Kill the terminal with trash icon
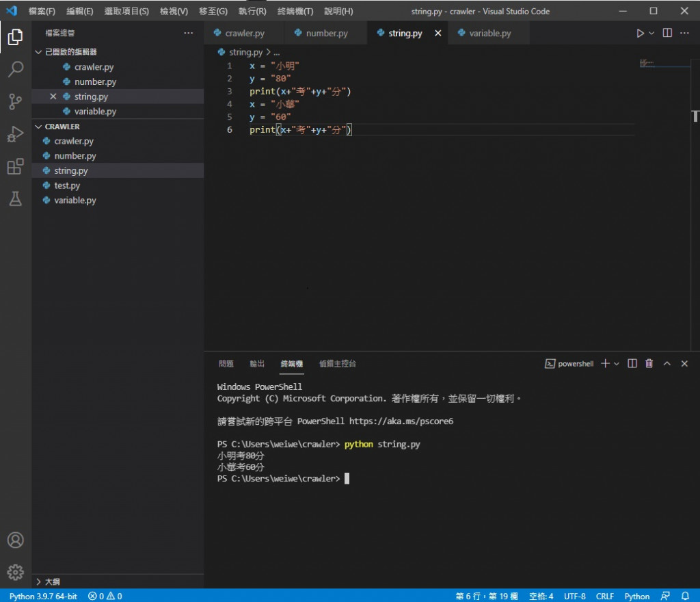Image resolution: width=700 pixels, height=602 pixels. pos(649,363)
